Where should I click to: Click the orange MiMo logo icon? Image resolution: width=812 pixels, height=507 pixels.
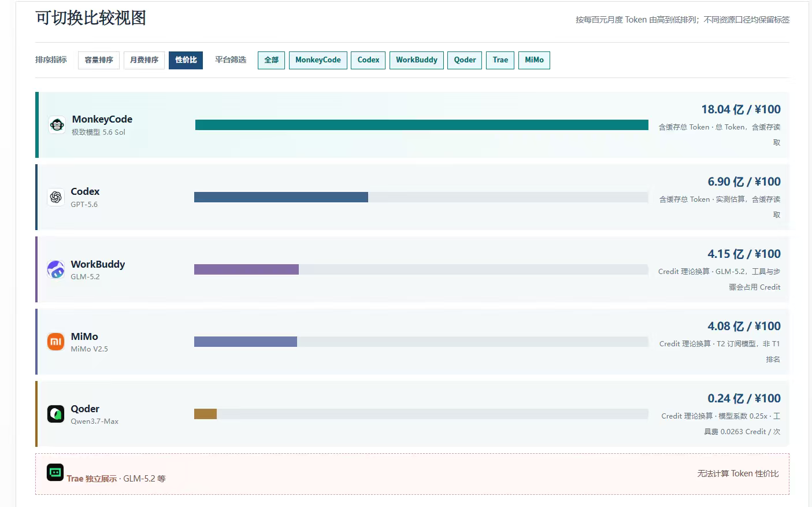pyautogui.click(x=55, y=342)
